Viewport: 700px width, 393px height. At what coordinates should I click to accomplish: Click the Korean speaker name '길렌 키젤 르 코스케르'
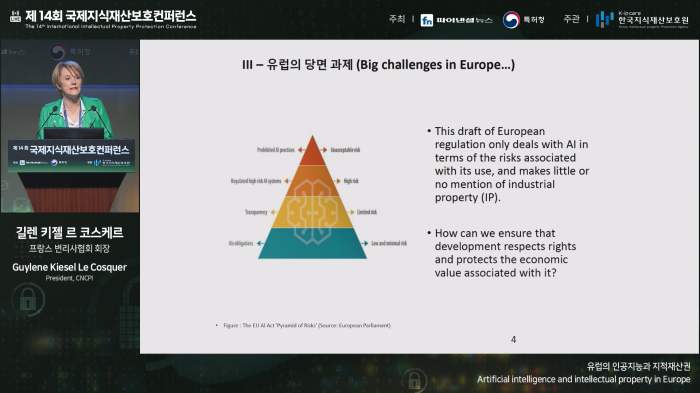[x=70, y=232]
